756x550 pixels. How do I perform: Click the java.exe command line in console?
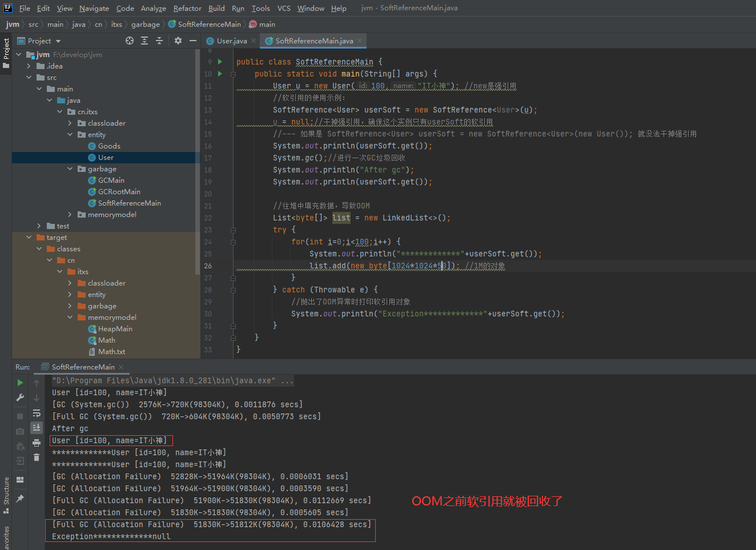click(173, 380)
